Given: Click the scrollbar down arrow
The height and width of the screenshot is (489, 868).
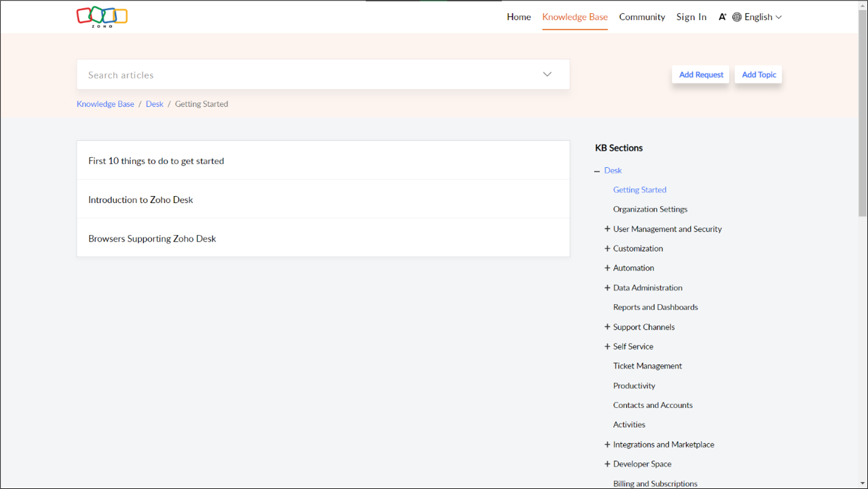Looking at the screenshot, I should [x=862, y=483].
